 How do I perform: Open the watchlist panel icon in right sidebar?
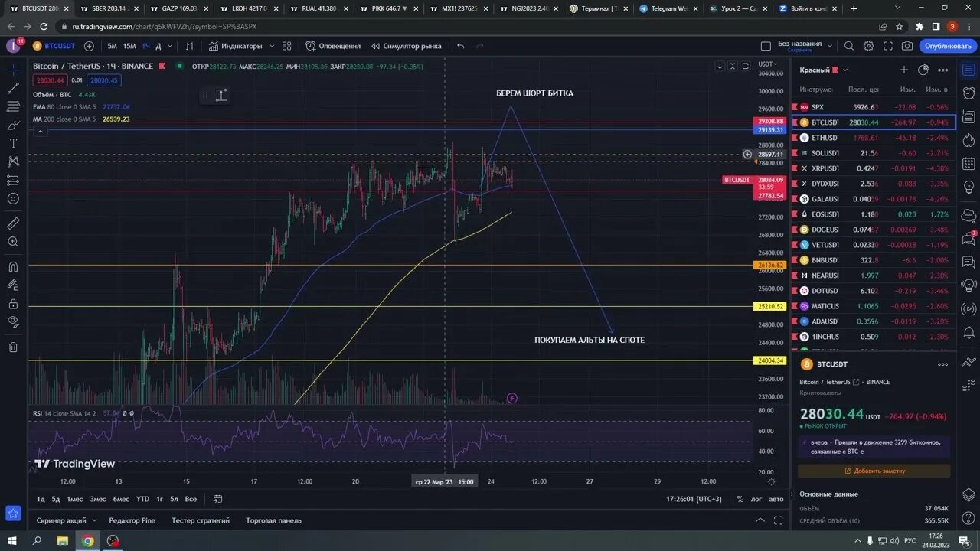coord(968,70)
